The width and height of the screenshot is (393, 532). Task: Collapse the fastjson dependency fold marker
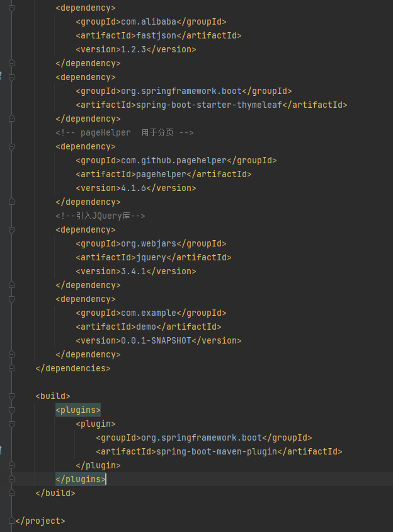pyautogui.click(x=11, y=8)
